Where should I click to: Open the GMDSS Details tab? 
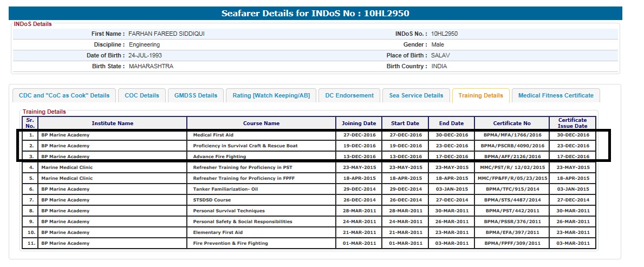coord(196,95)
